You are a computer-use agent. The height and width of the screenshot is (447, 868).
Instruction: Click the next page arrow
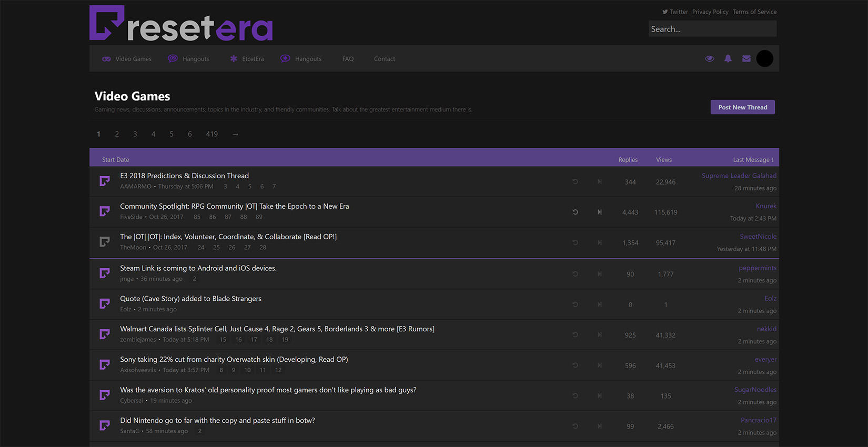235,134
